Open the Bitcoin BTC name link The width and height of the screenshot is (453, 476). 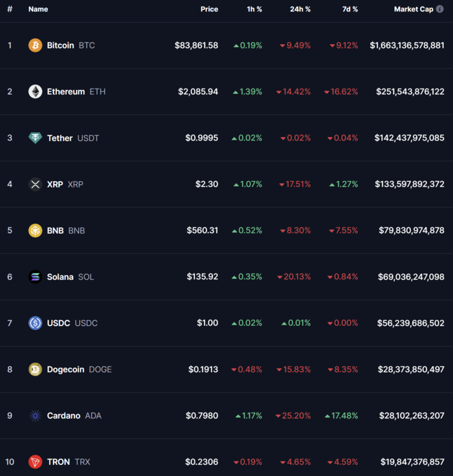pyautogui.click(x=71, y=45)
